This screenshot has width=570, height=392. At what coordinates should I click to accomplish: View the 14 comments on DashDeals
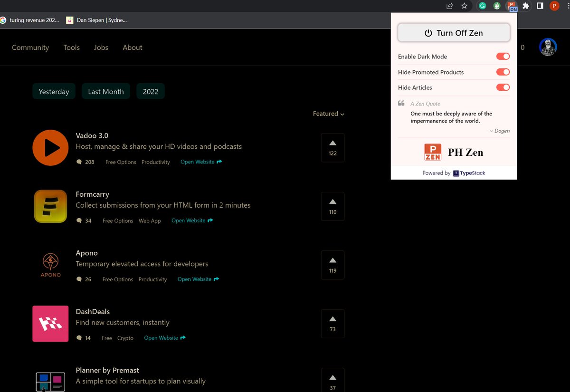84,338
